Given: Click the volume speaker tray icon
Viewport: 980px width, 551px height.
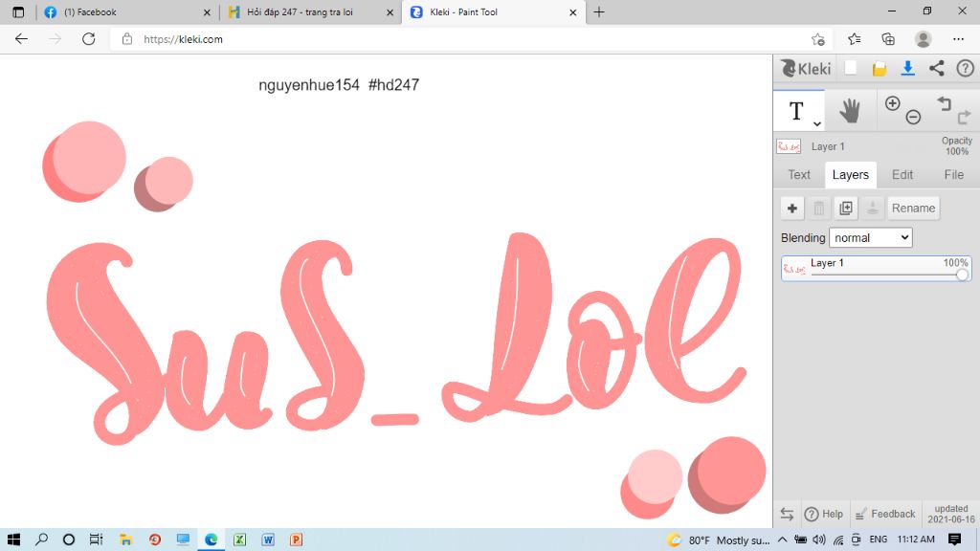Looking at the screenshot, I should [x=819, y=540].
